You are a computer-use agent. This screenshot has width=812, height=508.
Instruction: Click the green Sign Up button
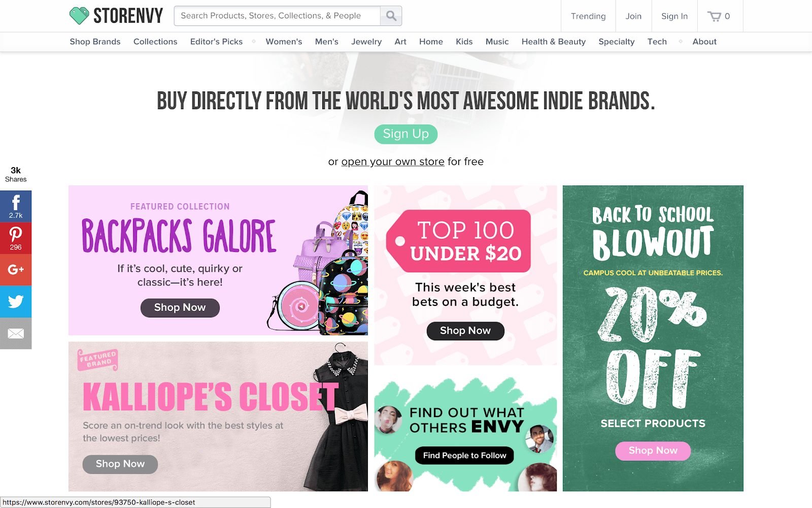[x=406, y=134]
